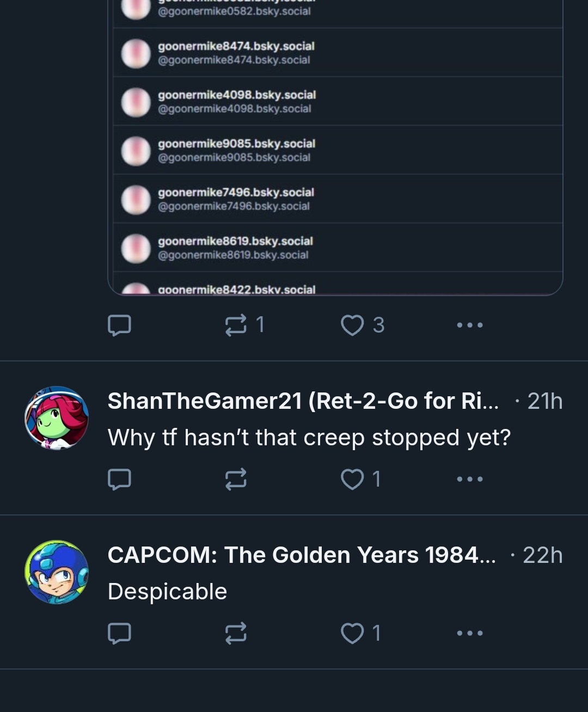Open ShanTheGamer21's profile avatar
This screenshot has height=712, width=588.
[x=57, y=418]
